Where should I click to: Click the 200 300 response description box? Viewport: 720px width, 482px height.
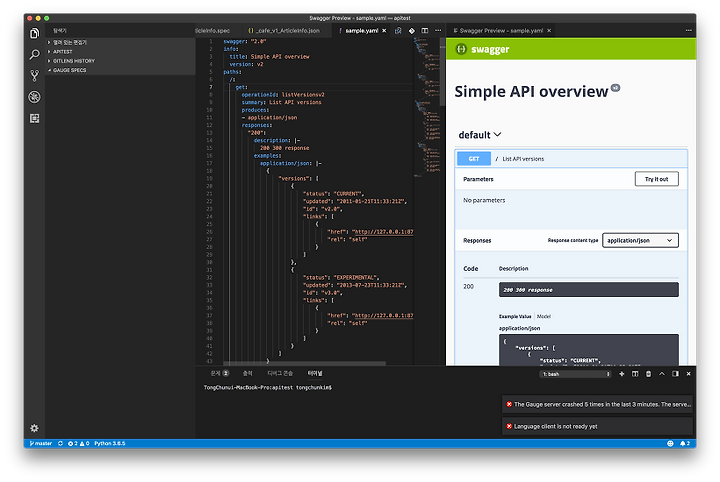tap(589, 290)
